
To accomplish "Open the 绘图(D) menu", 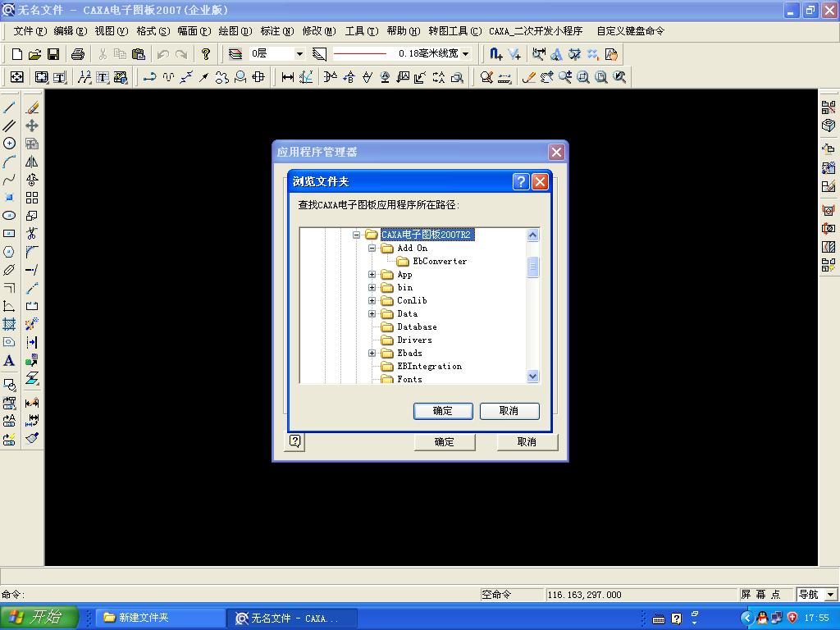I will click(235, 31).
